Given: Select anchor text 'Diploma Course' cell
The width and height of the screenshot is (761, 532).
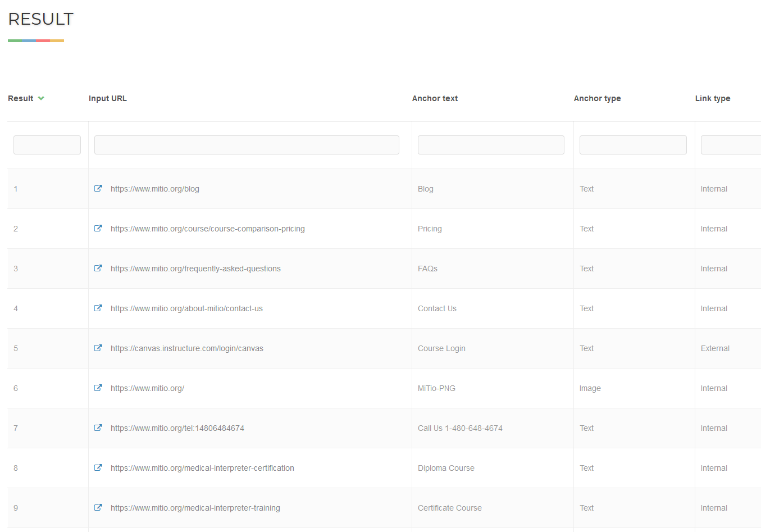Looking at the screenshot, I should [x=446, y=468].
